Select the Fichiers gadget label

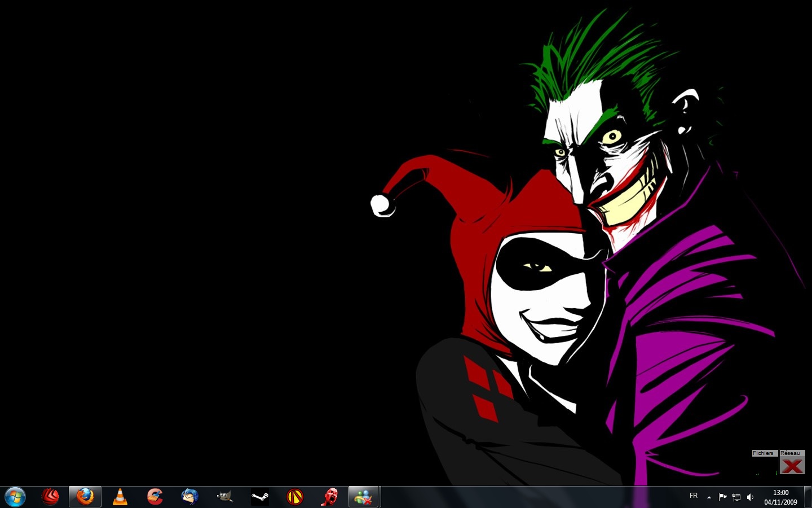tap(764, 453)
